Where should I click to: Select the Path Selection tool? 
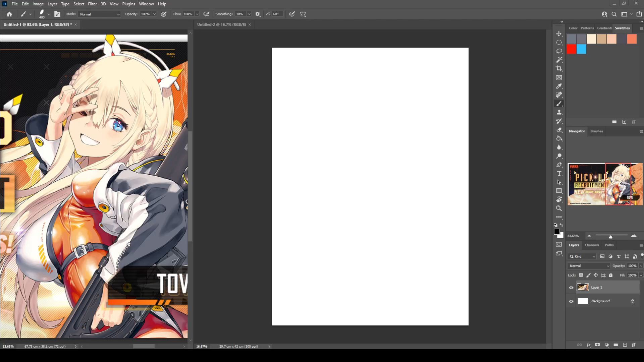tap(559, 182)
